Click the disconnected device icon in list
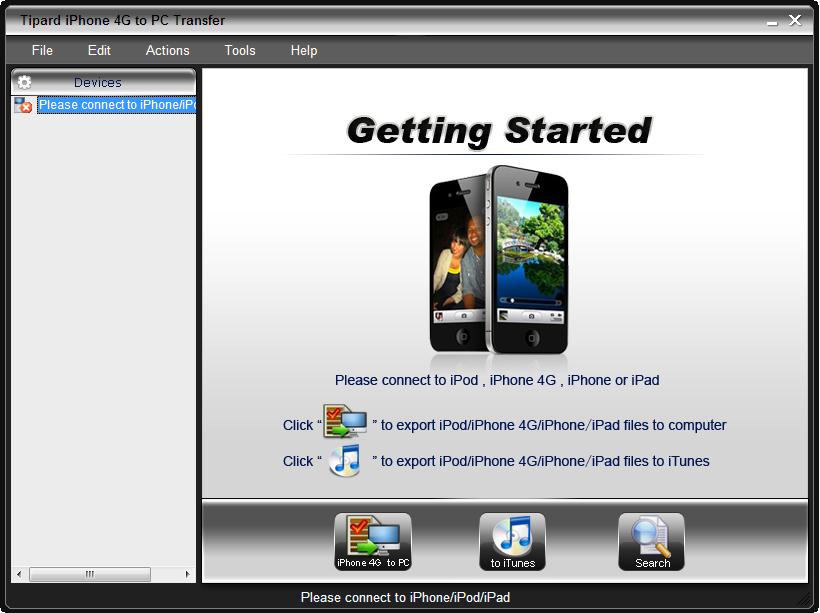The width and height of the screenshot is (820, 613). click(23, 105)
